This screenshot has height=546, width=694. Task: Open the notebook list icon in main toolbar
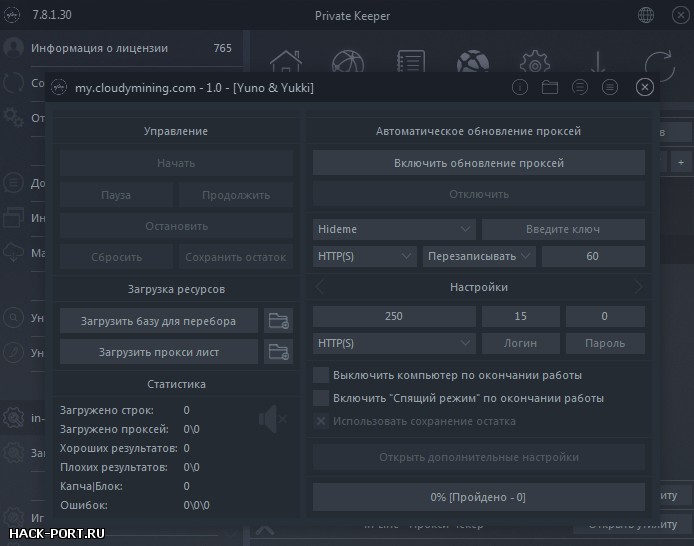(x=411, y=62)
